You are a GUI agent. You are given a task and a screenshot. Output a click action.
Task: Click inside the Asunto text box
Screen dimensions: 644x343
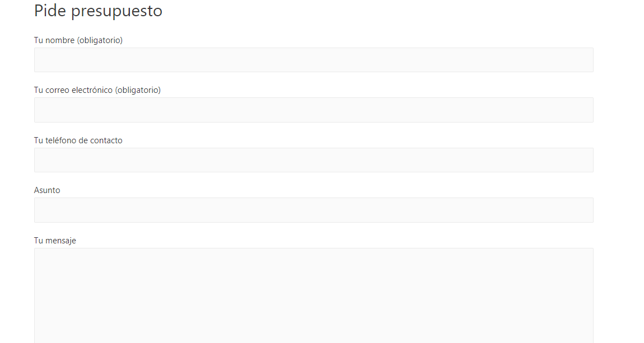coord(314,210)
